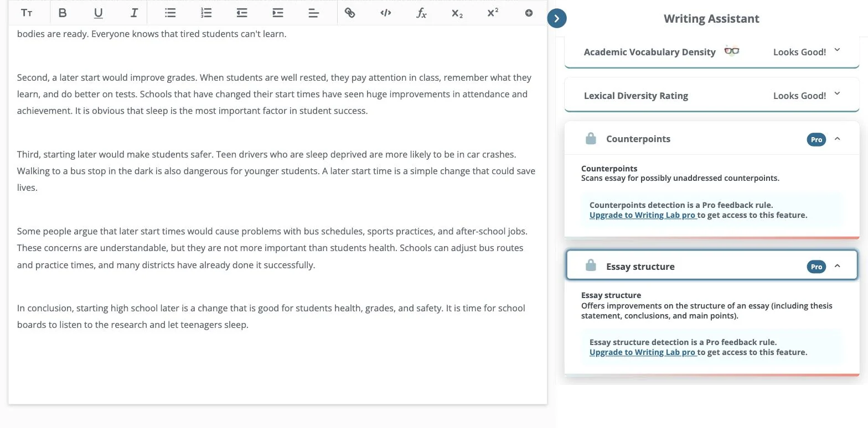Insert a numbered list
868x428 pixels.
206,13
